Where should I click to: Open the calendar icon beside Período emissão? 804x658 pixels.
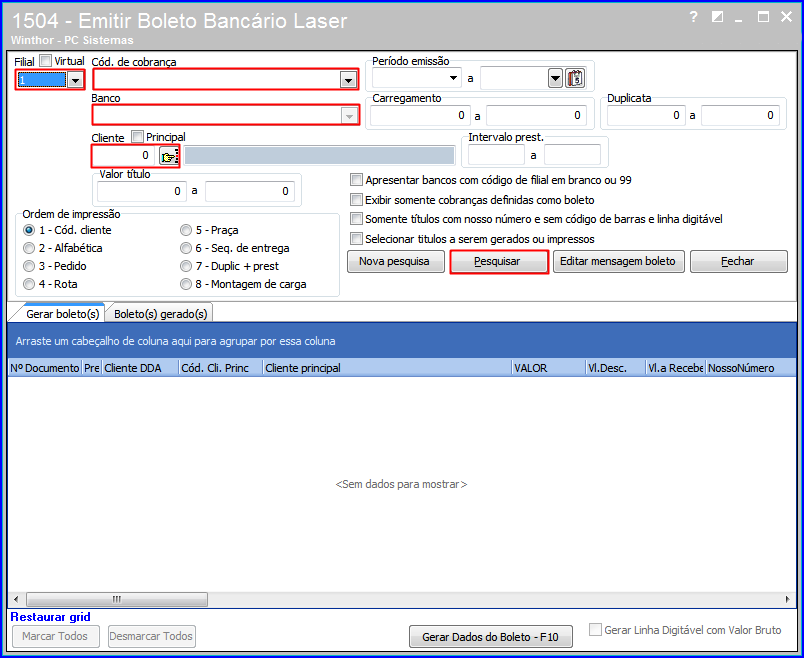(x=575, y=78)
